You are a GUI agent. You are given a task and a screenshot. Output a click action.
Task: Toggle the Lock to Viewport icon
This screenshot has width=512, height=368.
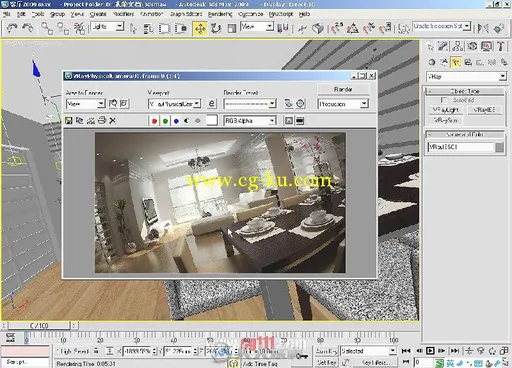[x=211, y=104]
